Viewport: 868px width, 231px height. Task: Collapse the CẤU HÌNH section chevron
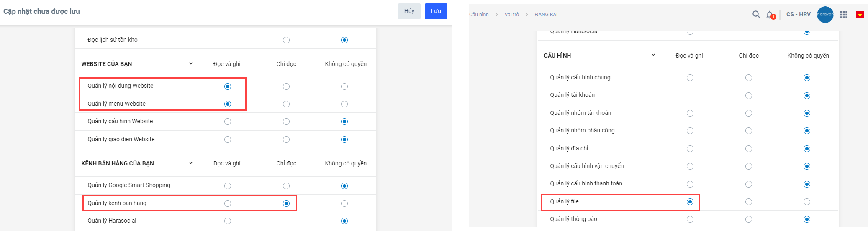click(x=653, y=55)
